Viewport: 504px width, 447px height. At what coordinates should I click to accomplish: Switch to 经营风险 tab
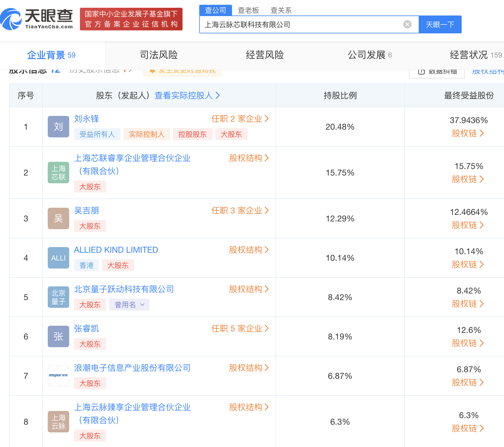coord(265,55)
